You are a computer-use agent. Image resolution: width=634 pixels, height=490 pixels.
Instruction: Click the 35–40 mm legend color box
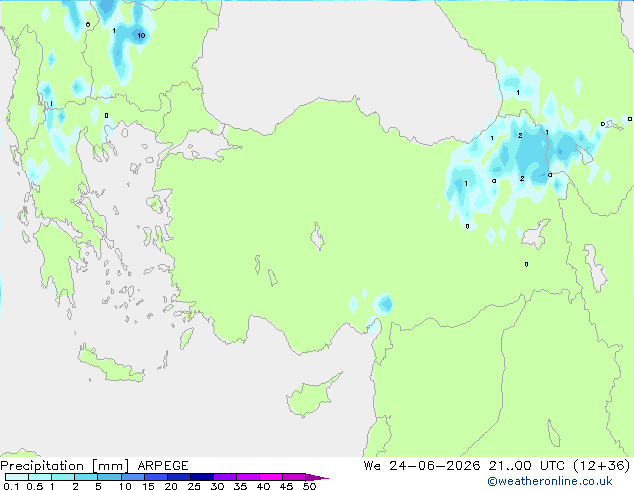click(247, 477)
